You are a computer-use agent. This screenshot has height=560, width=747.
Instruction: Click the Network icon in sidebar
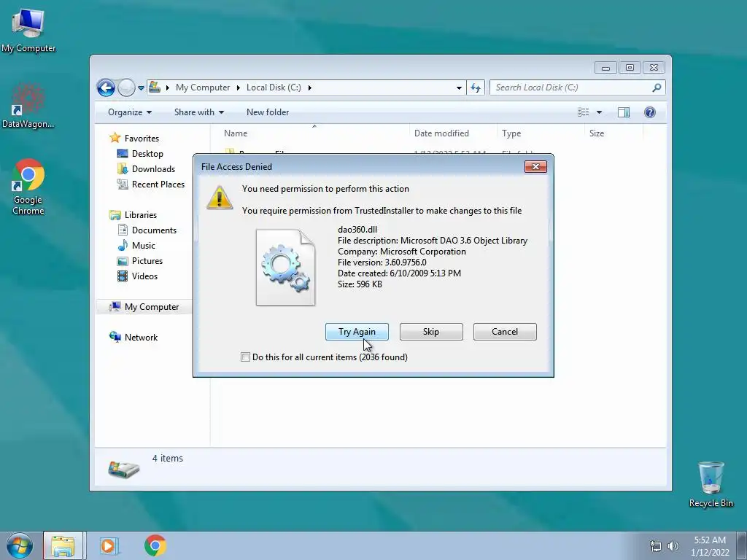115,337
